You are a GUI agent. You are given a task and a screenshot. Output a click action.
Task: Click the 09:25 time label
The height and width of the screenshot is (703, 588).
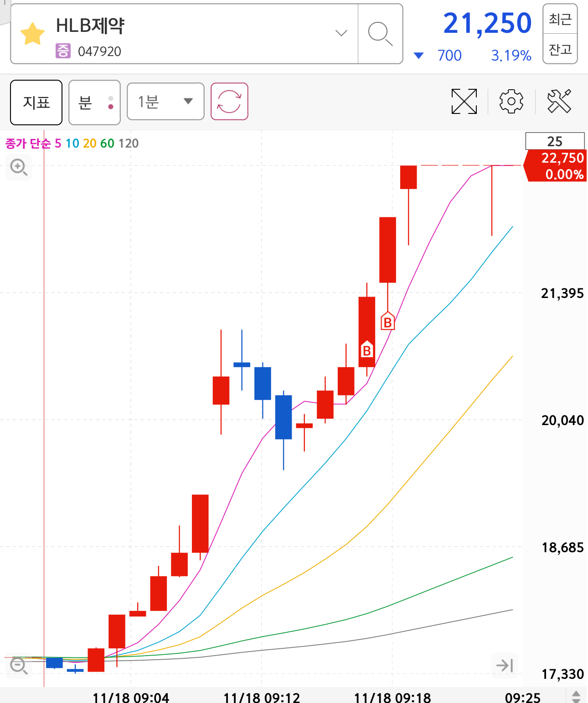pyautogui.click(x=523, y=697)
